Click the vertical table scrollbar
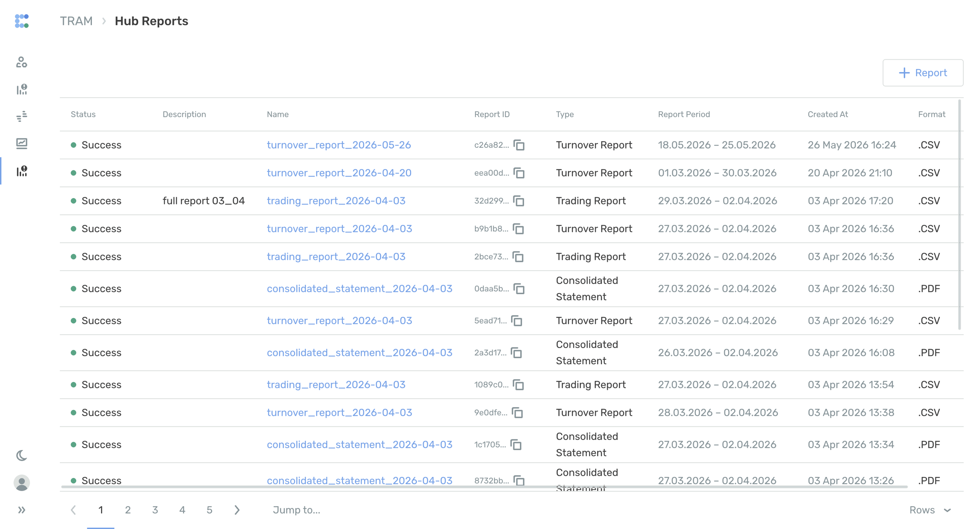980x529 pixels. pos(960,215)
